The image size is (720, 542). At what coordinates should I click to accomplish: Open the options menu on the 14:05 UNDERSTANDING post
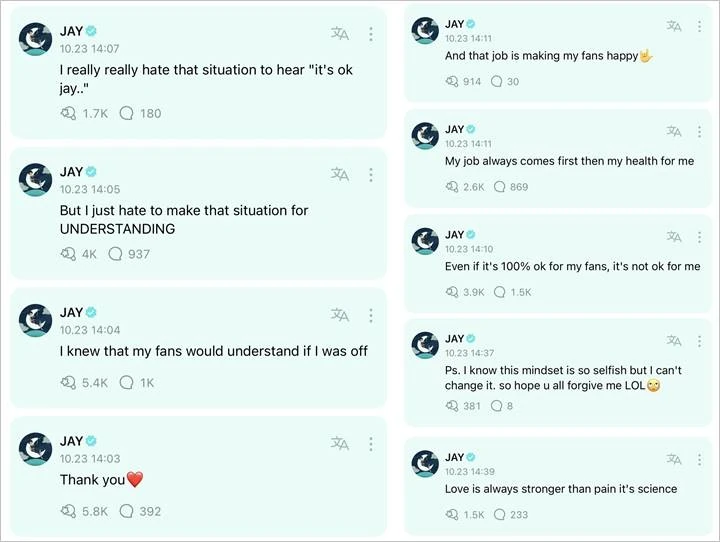click(371, 175)
